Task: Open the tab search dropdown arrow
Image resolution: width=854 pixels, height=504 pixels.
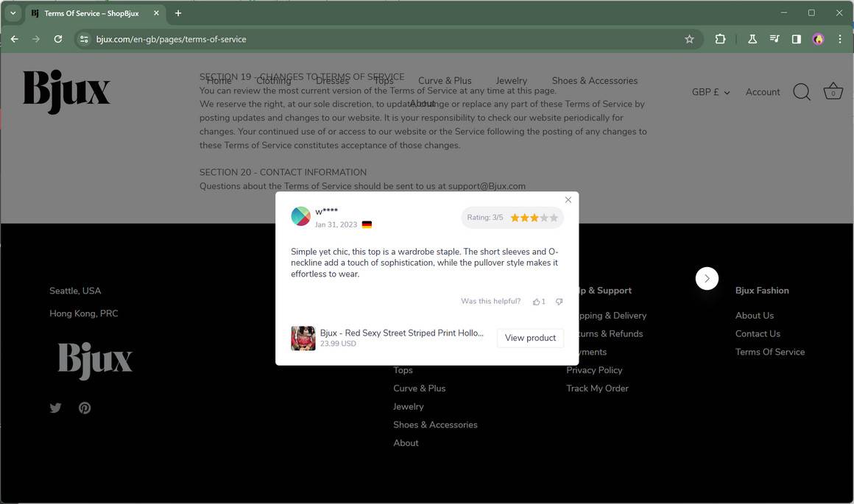Action: click(13, 13)
